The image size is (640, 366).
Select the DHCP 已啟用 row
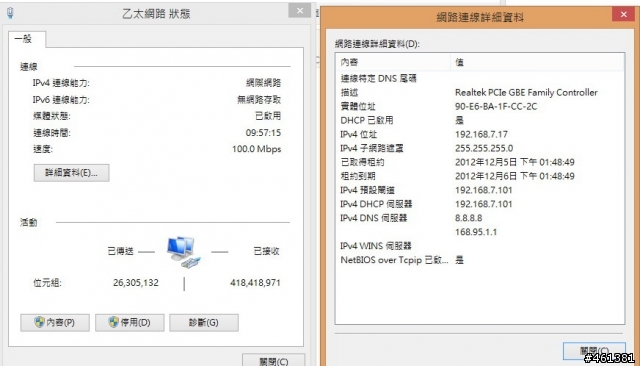pyautogui.click(x=480, y=120)
